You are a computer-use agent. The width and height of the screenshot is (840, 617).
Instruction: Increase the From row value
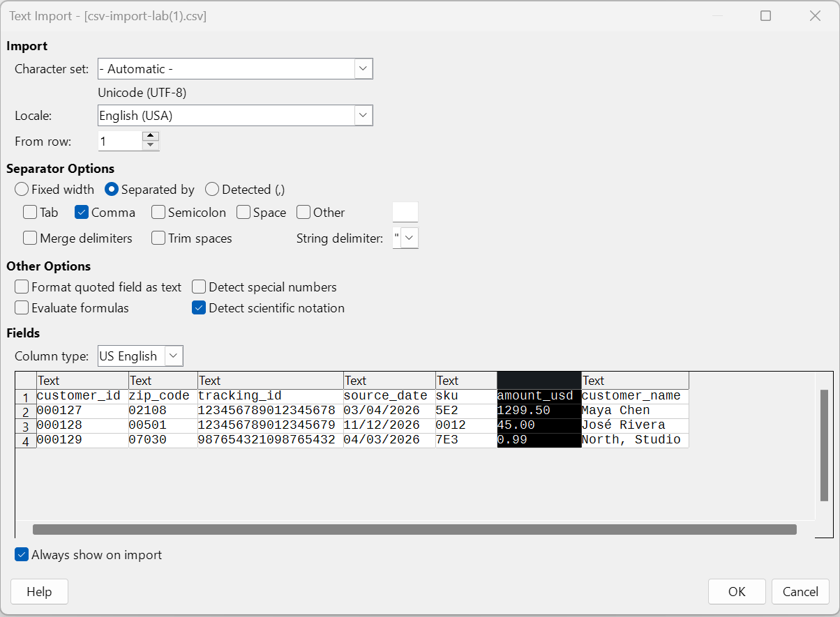pyautogui.click(x=151, y=136)
